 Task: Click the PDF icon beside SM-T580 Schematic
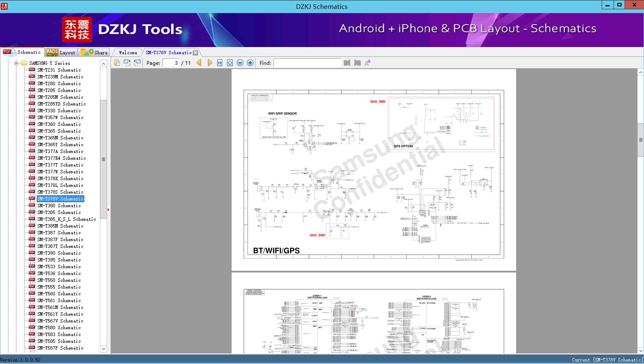[32, 327]
